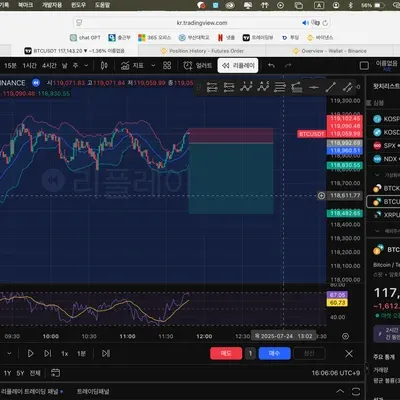Select the trend line drawing tool
This screenshot has width=400, height=400.
[x=330, y=87]
